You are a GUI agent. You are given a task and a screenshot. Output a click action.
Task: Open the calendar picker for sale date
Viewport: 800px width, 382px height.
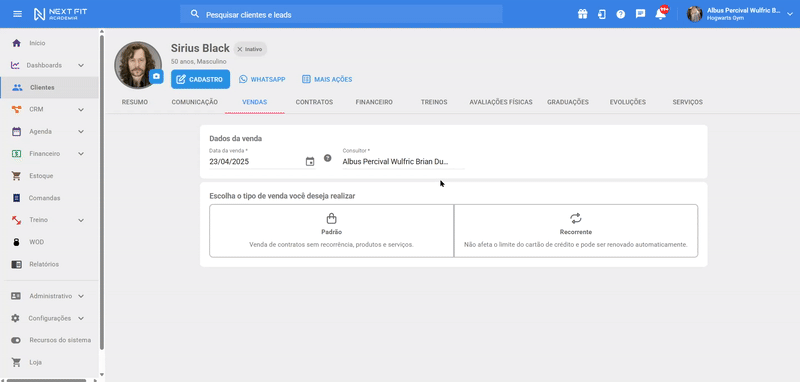pyautogui.click(x=310, y=162)
